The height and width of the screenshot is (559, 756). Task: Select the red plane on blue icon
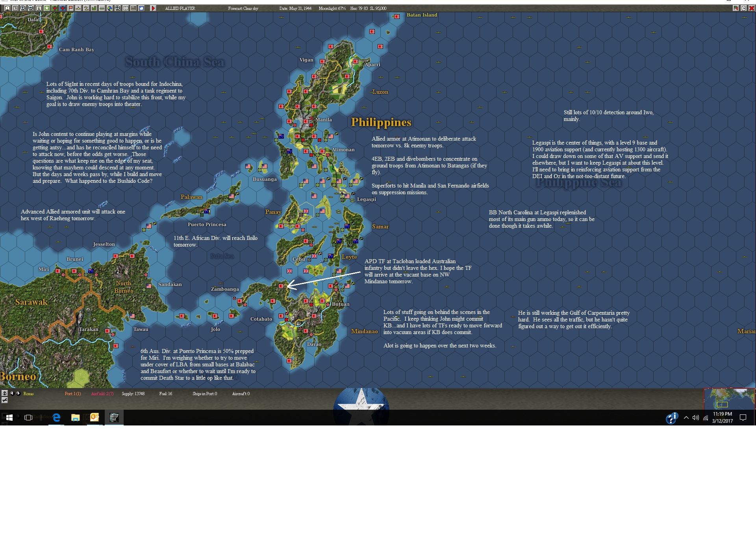click(63, 8)
